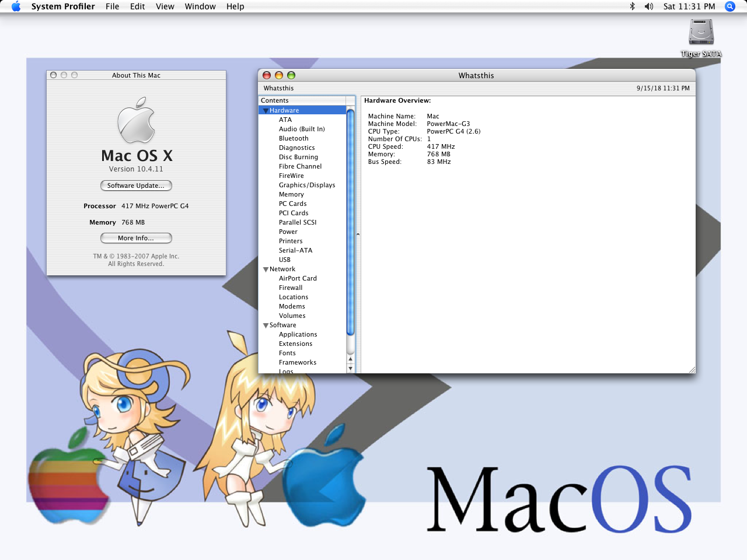Open the Window menu

pyautogui.click(x=200, y=6)
